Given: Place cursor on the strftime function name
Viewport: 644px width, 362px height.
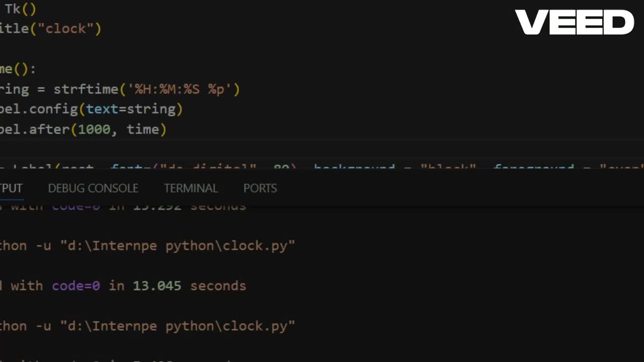Looking at the screenshot, I should coord(86,89).
